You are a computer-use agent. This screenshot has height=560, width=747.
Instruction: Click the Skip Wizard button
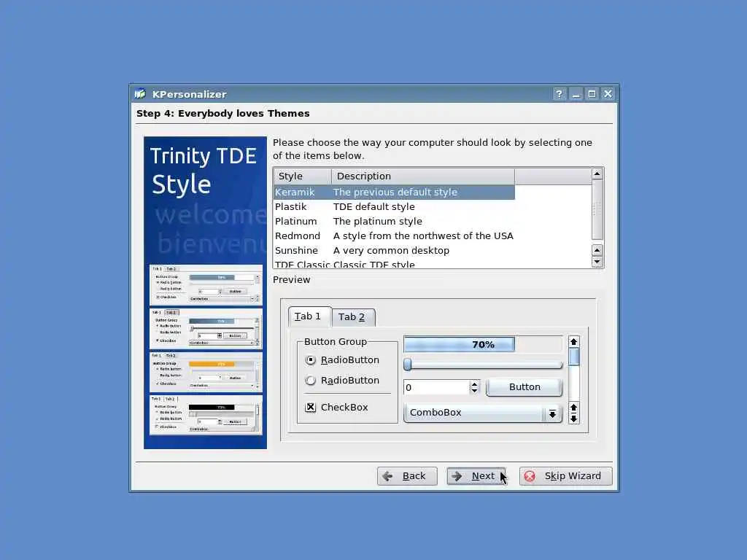coord(565,475)
